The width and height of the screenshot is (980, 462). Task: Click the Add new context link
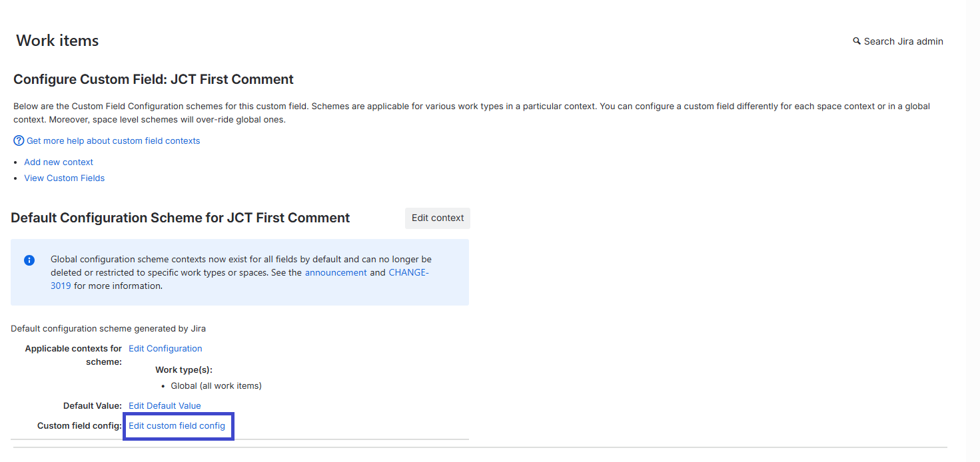pyautogui.click(x=59, y=162)
